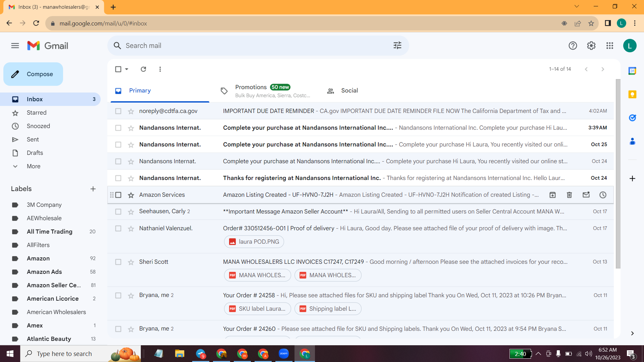Viewport: 644px width, 362px height.
Task: Show the side panel chevron
Action: click(632, 333)
